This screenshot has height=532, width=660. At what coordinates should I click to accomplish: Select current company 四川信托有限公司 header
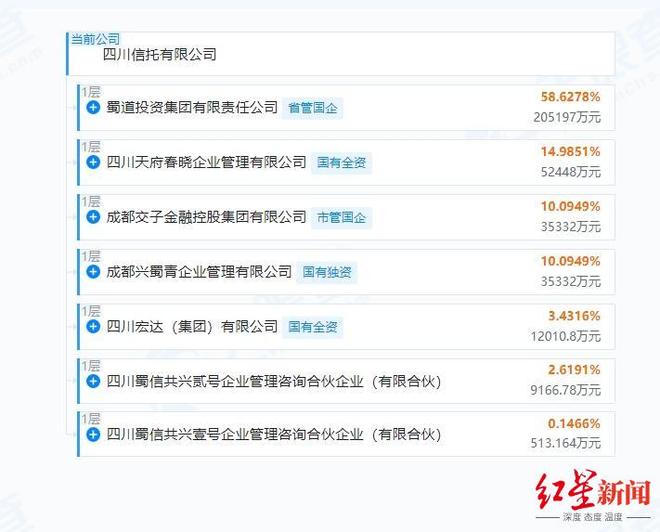click(x=160, y=54)
